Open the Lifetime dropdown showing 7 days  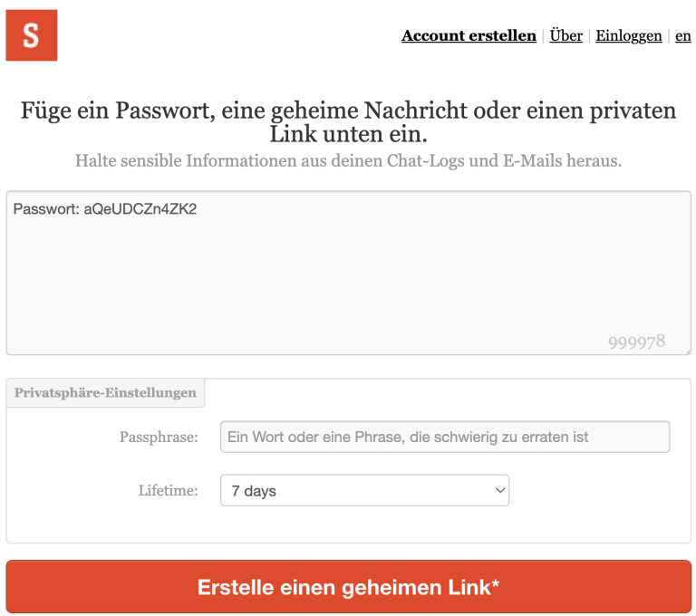tap(362, 491)
